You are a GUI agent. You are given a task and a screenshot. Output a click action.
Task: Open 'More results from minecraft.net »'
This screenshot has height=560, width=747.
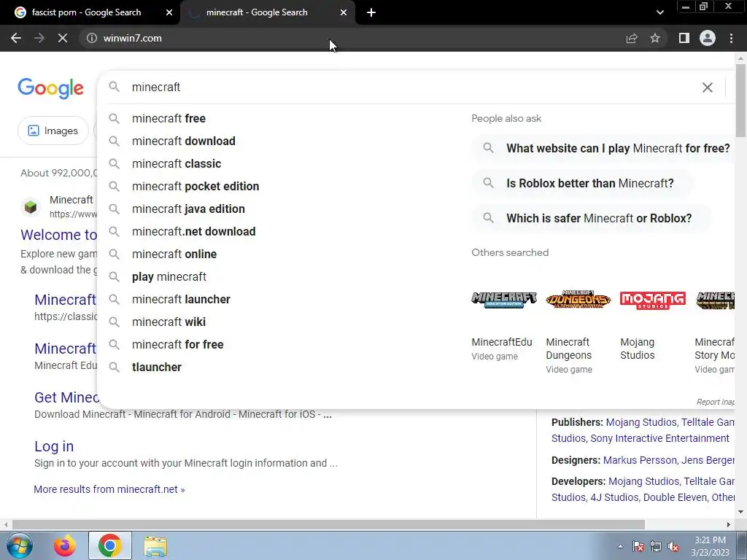tap(109, 489)
